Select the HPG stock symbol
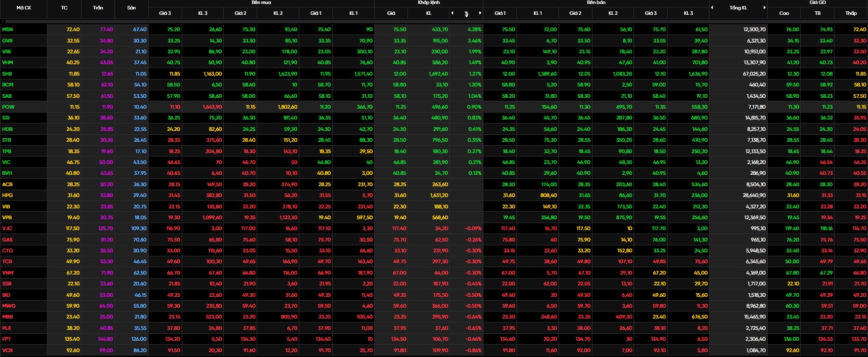Viewport: 868px width, 357px height. (7, 196)
